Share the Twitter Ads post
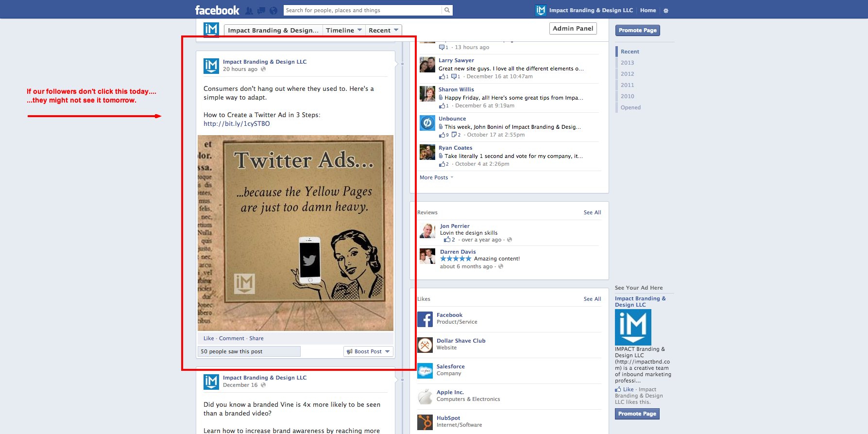 pyautogui.click(x=256, y=338)
